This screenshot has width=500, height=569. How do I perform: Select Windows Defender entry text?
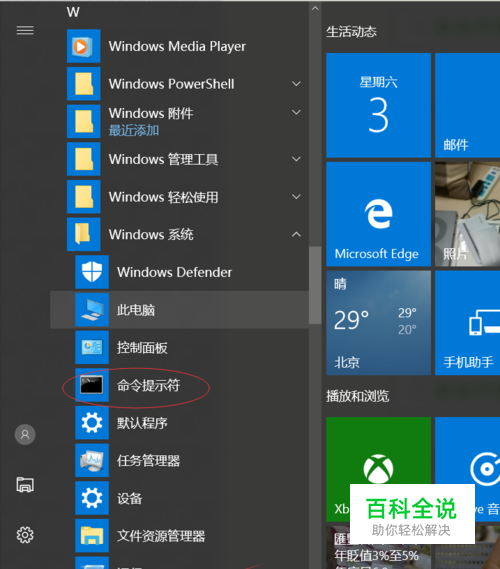pos(174,272)
